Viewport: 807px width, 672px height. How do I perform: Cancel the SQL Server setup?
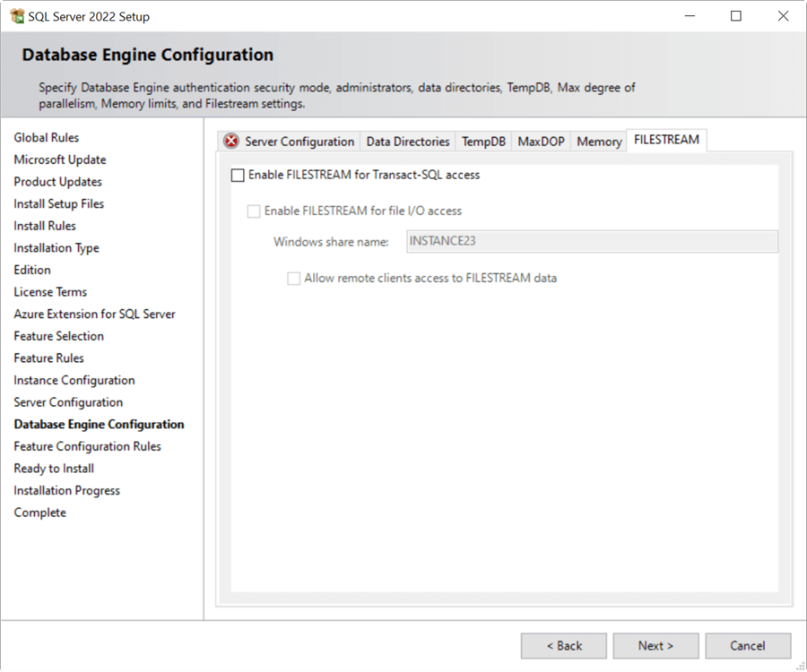[x=748, y=645]
